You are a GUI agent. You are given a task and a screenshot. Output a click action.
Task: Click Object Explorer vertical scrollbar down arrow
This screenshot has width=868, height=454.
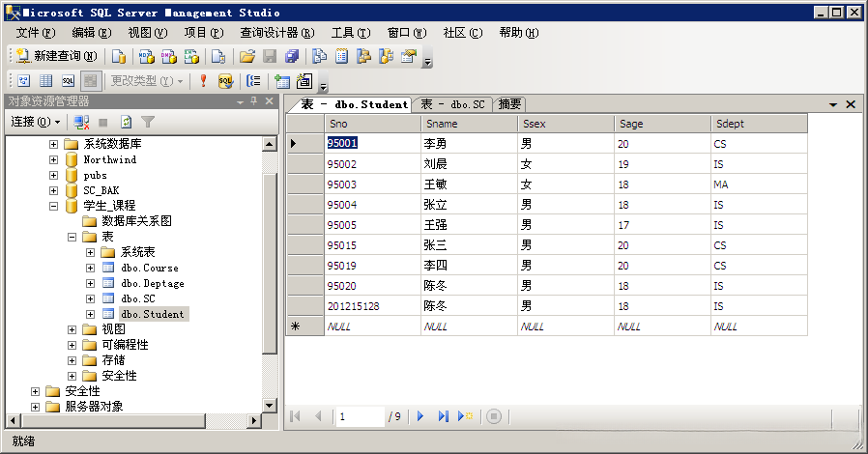(269, 406)
